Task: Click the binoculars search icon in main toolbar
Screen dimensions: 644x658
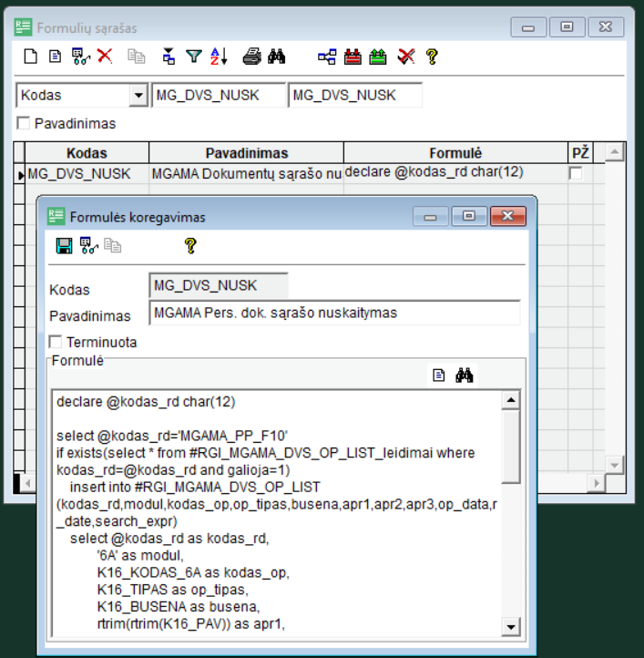Action: pos(277,57)
